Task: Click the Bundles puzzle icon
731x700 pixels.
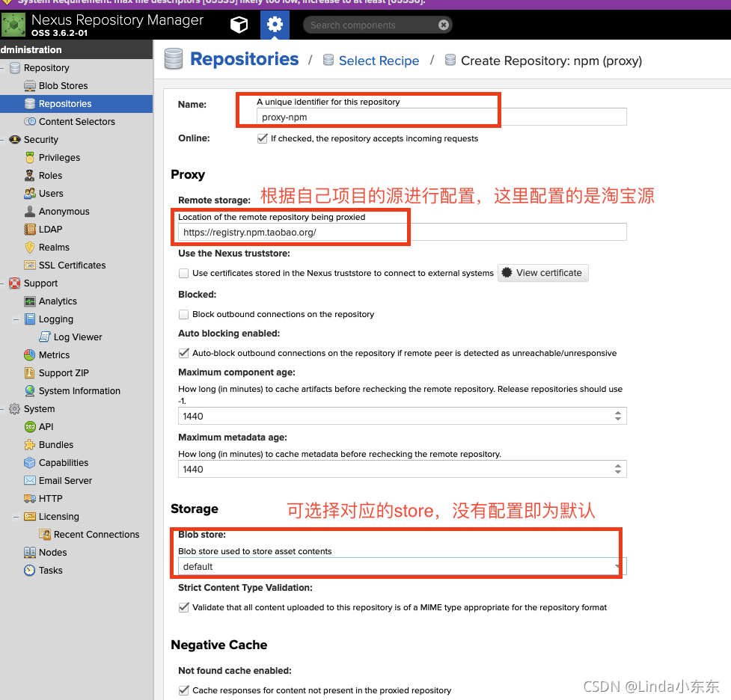Action: click(x=30, y=445)
